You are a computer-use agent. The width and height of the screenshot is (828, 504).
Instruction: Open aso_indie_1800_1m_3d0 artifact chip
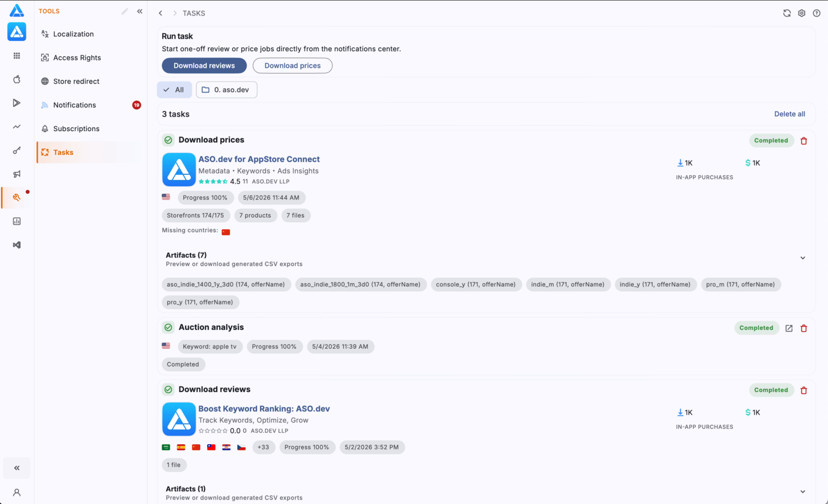click(361, 284)
